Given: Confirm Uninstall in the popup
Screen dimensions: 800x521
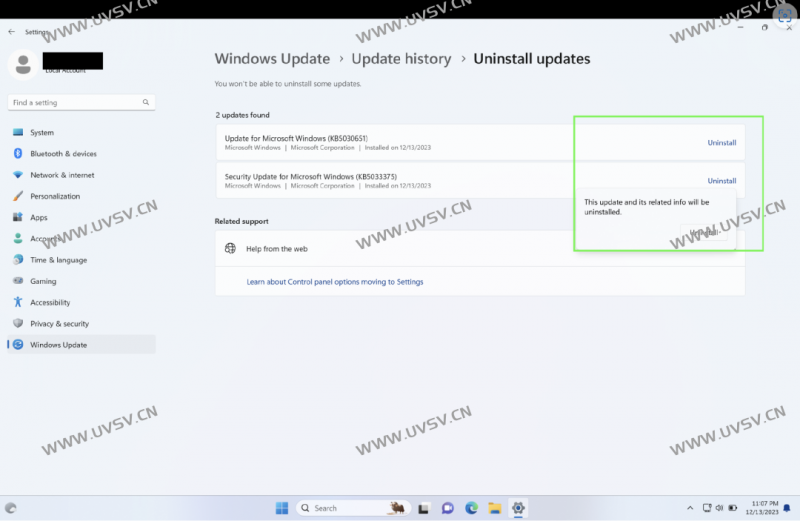Looking at the screenshot, I should click(704, 233).
